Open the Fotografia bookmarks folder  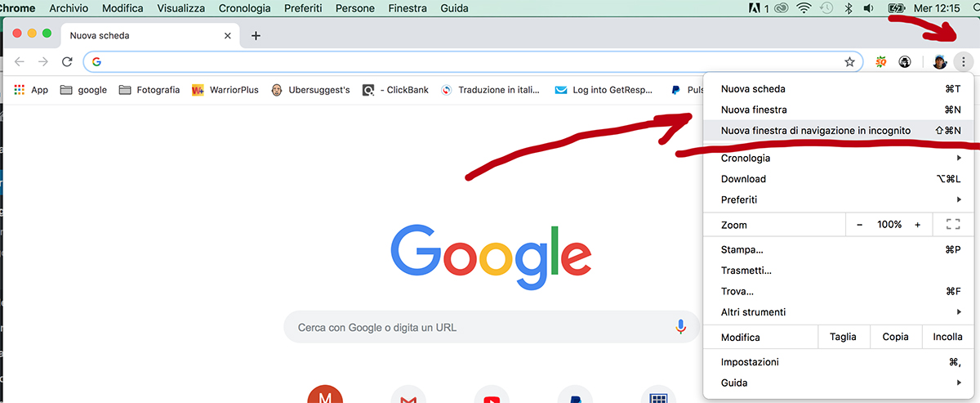[149, 90]
